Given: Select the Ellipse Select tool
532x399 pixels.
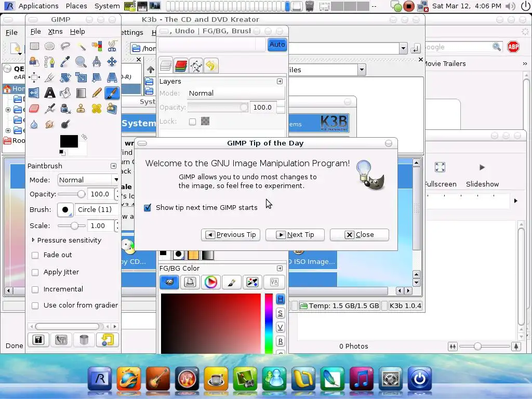Looking at the screenshot, I should pos(49,46).
